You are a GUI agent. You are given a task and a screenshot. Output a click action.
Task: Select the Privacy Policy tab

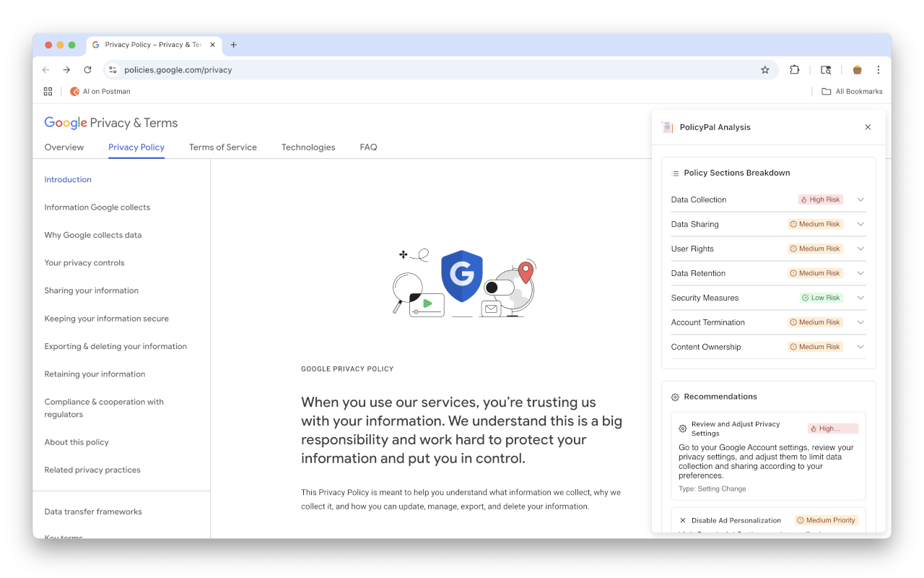pyautogui.click(x=136, y=147)
